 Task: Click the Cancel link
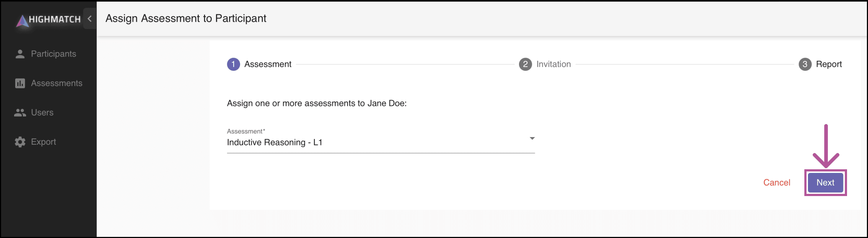pyautogui.click(x=776, y=183)
